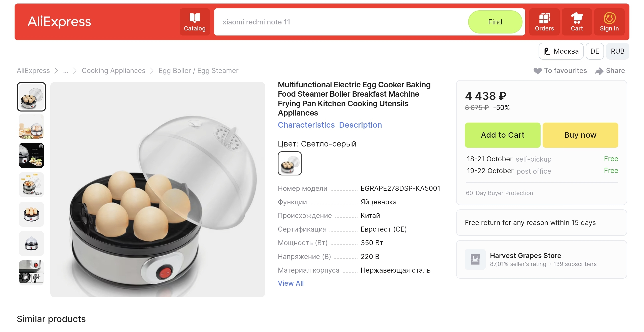Screen dimensions: 644x332
Task: Open the Catalog book icon
Action: (x=194, y=18)
